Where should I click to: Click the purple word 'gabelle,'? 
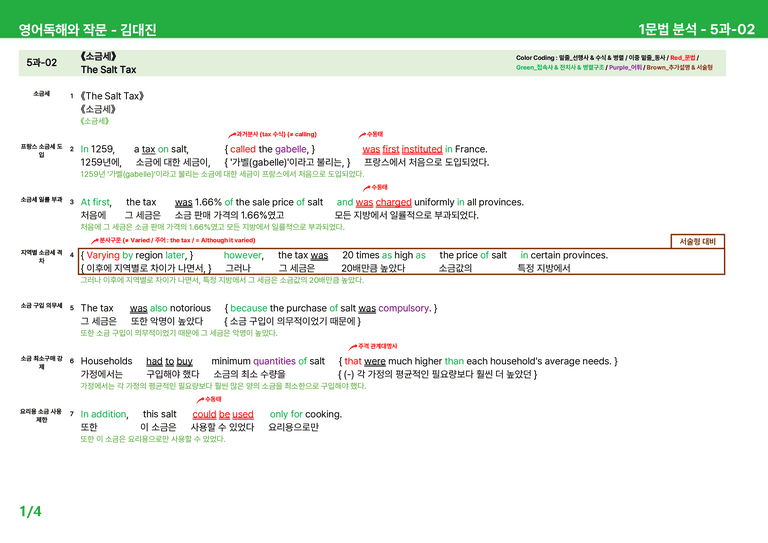click(x=292, y=149)
